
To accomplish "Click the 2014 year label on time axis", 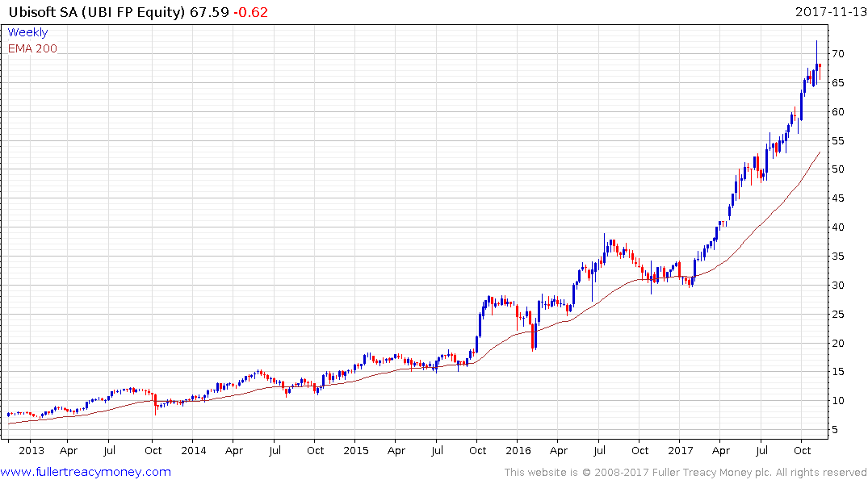I will click(193, 450).
